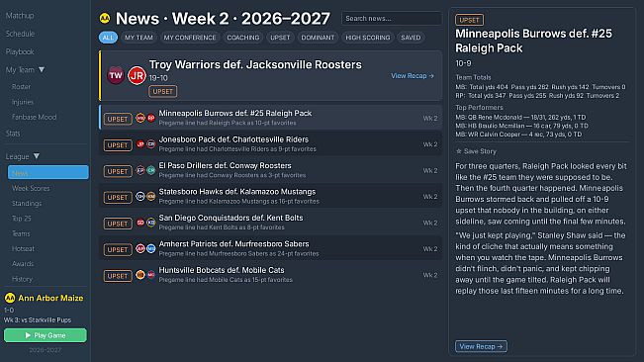Click the Troy Warriors TW team logo

coord(116,75)
